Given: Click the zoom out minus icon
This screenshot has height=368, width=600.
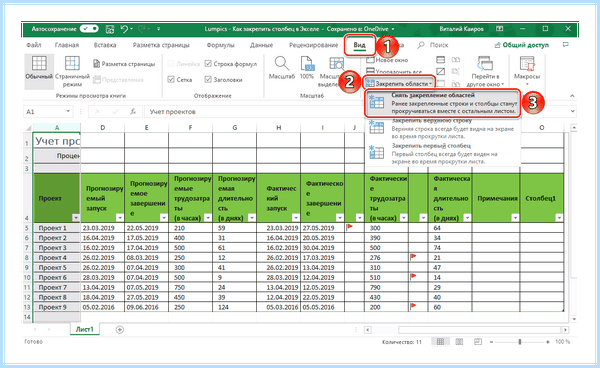Looking at the screenshot, I should [x=491, y=342].
